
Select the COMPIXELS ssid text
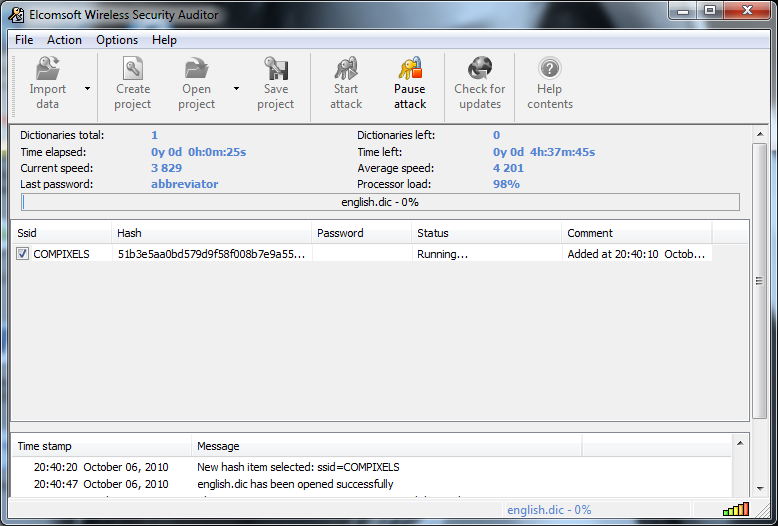[x=62, y=254]
